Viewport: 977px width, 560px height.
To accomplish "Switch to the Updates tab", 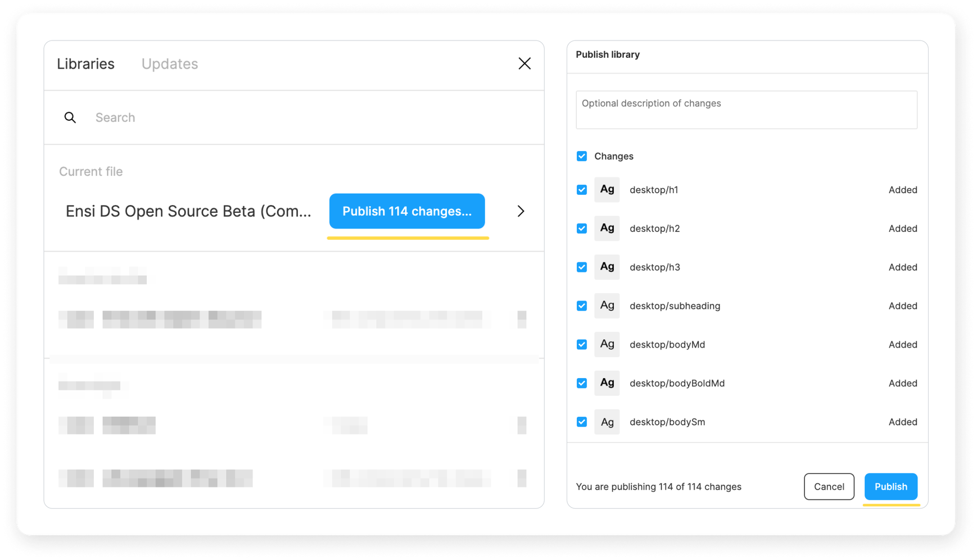I will [169, 64].
